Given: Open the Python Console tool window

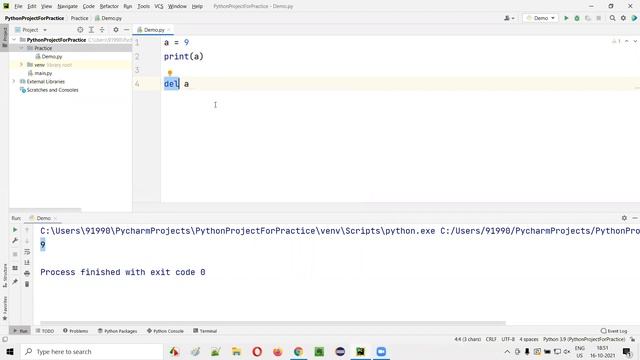Looking at the screenshot, I should click(165, 331).
